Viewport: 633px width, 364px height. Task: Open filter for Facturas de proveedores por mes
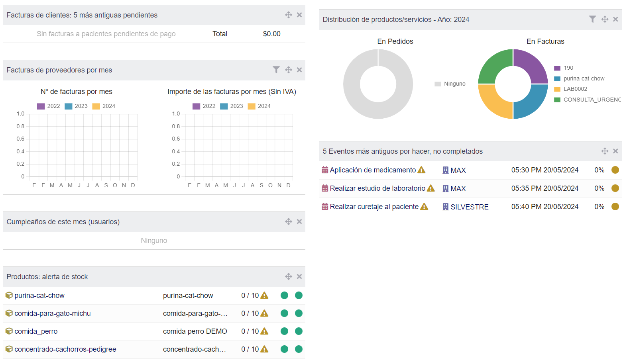coord(276,70)
